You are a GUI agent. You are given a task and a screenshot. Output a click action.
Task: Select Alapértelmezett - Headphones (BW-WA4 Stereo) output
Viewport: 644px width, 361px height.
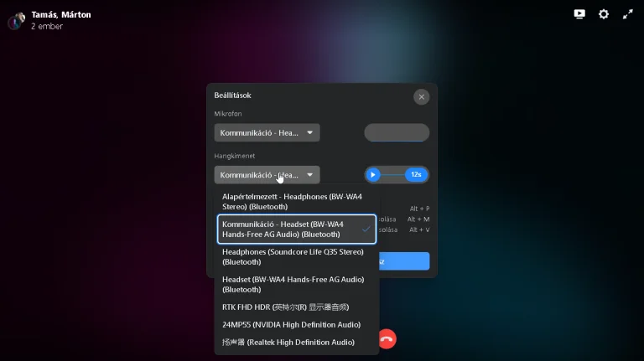pyautogui.click(x=297, y=201)
